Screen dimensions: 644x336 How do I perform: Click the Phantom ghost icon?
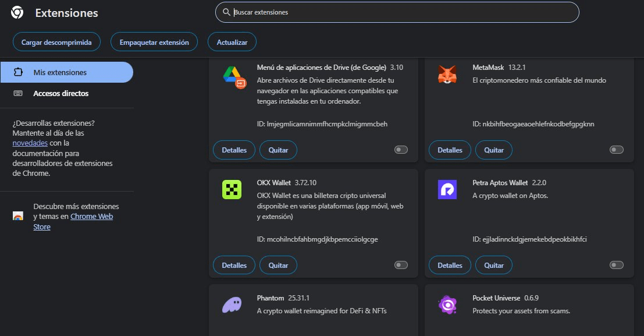232,305
